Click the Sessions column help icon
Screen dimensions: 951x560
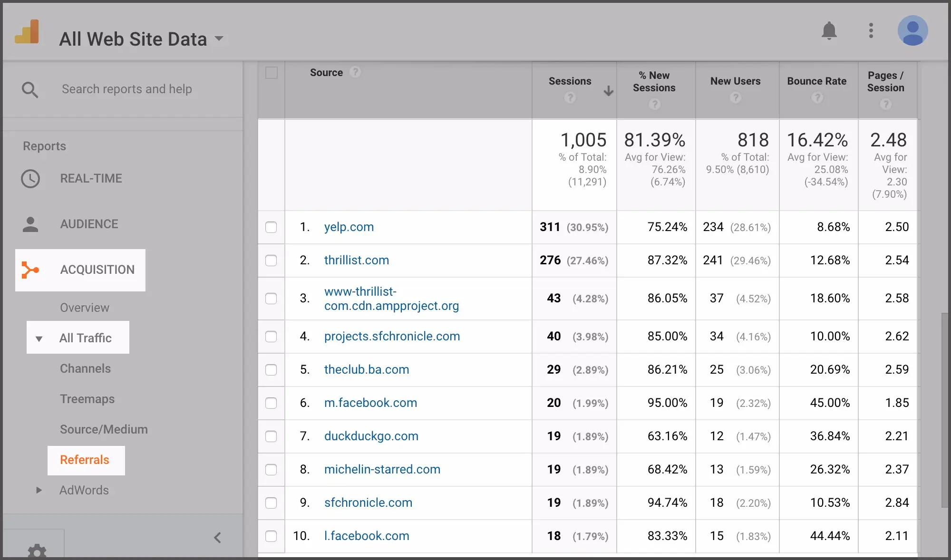(569, 97)
